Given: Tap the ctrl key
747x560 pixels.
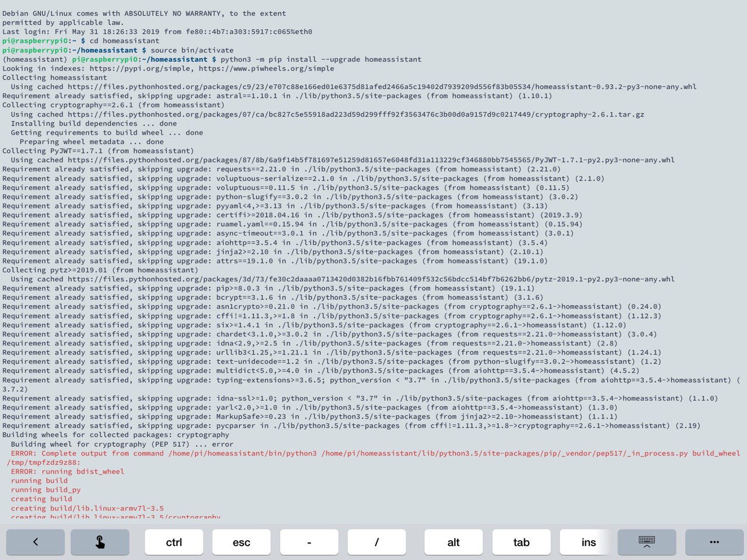Looking at the screenshot, I should click(x=174, y=542).
